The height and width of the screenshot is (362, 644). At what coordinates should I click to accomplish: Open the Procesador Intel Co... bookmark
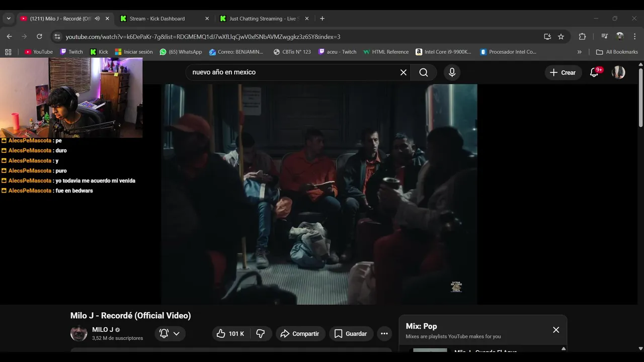(x=508, y=52)
